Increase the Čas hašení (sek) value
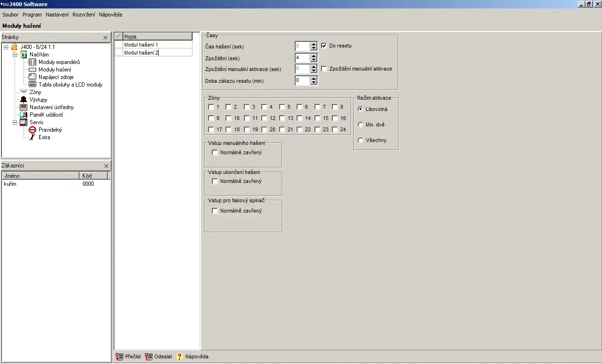This screenshot has height=364, width=602. (314, 44)
